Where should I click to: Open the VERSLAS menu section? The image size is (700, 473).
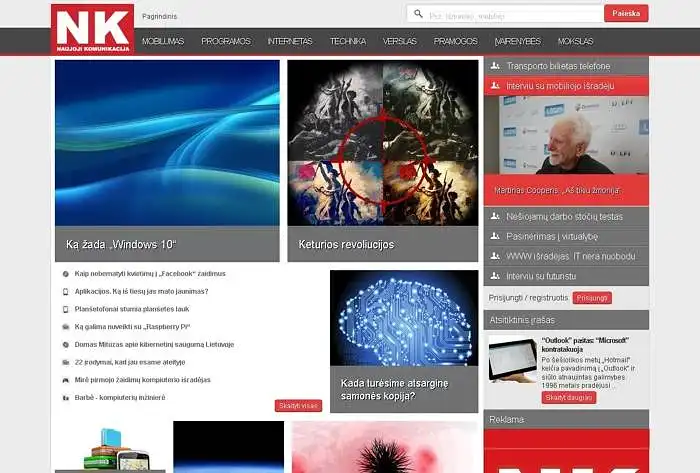coord(400,41)
